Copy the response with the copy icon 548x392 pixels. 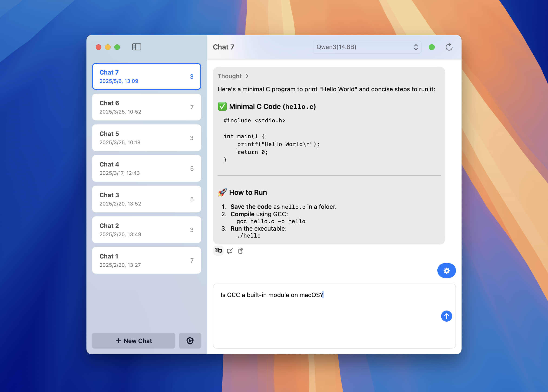[x=241, y=251]
